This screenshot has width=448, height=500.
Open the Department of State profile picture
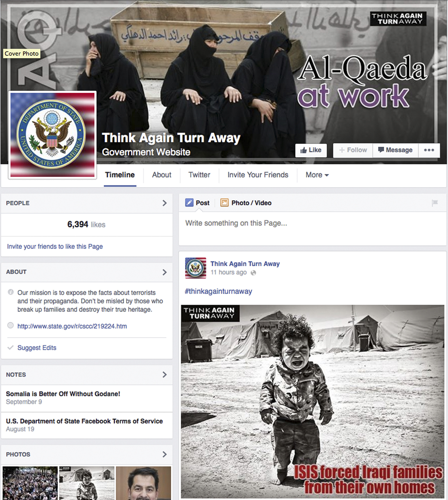click(x=52, y=135)
